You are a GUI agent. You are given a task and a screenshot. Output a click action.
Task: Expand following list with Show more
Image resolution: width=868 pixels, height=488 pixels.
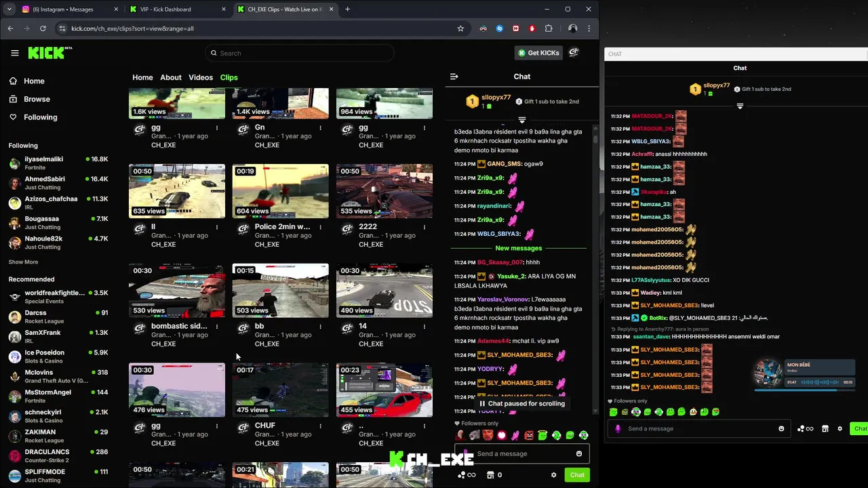[23, 262]
